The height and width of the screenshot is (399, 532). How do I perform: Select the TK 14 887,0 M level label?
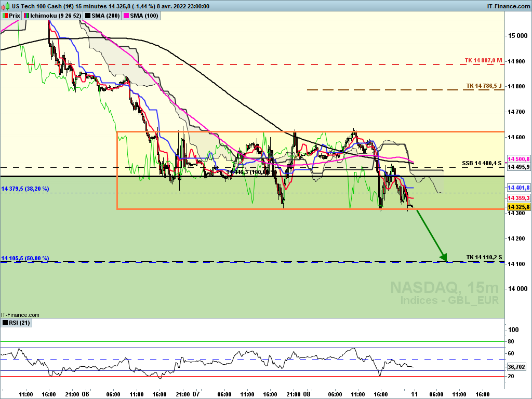(x=483, y=60)
